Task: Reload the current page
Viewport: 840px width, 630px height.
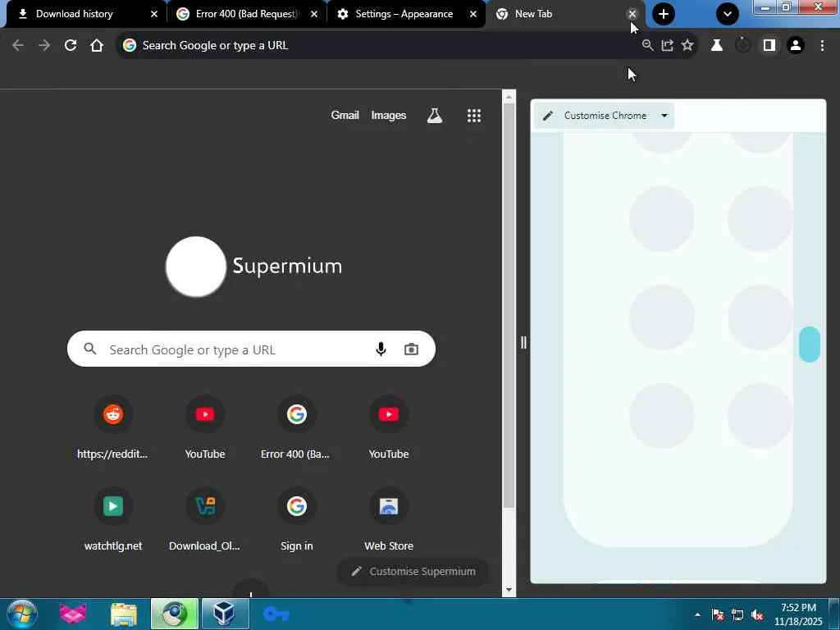Action: [71, 46]
